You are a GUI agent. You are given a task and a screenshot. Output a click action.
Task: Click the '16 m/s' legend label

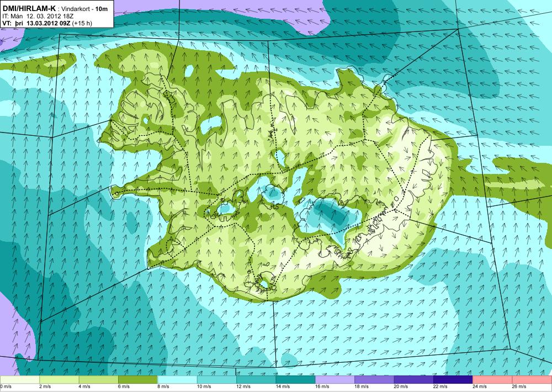click(x=322, y=386)
